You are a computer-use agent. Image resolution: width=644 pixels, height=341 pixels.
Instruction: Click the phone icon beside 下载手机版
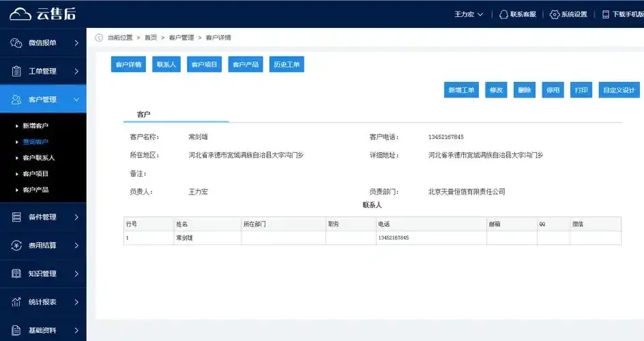pyautogui.click(x=605, y=14)
